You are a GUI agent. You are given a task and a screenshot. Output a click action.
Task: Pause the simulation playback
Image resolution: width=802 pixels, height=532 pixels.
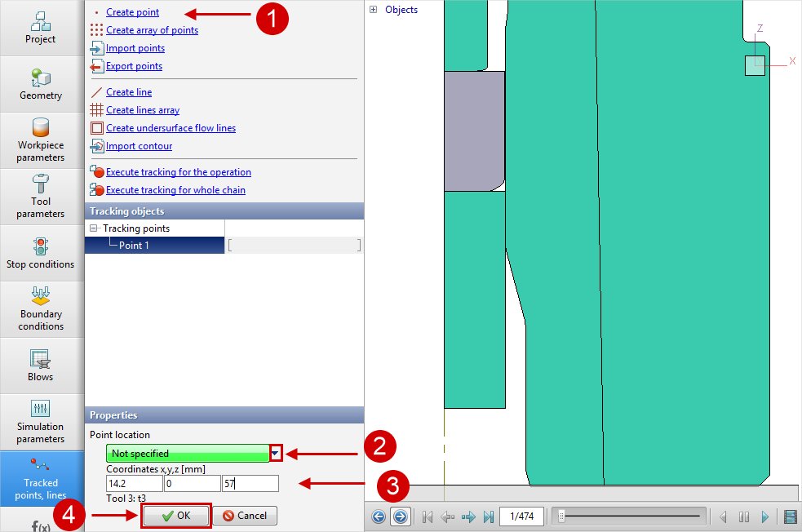743,516
